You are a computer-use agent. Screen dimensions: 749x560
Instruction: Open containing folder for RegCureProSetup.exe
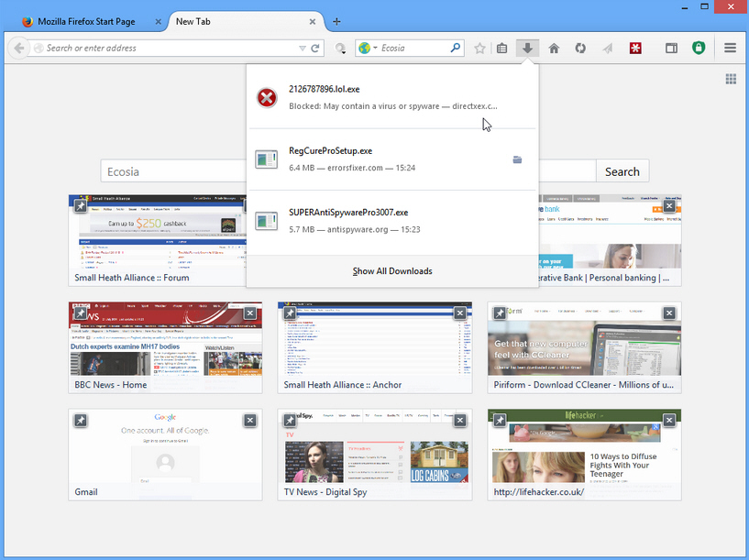[x=517, y=159]
